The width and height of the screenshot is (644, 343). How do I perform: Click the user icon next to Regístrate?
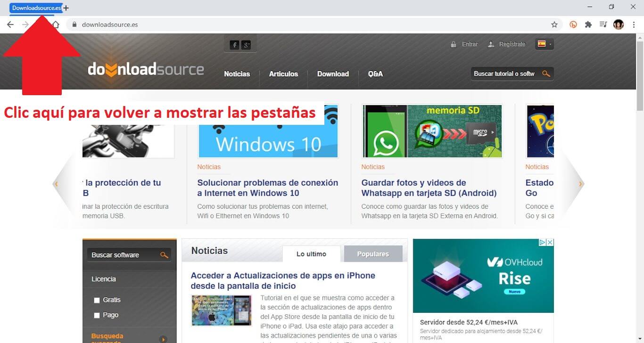click(491, 44)
